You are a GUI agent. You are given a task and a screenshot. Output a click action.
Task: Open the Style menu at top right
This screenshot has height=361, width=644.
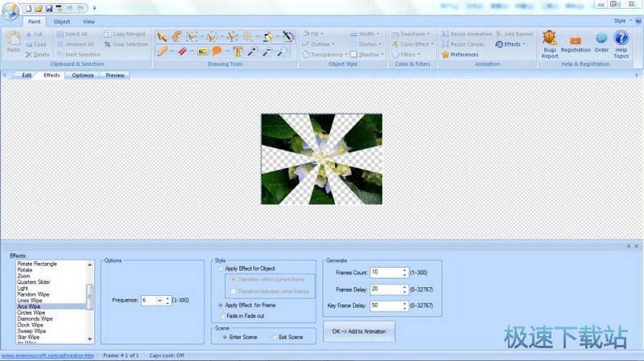tap(621, 21)
